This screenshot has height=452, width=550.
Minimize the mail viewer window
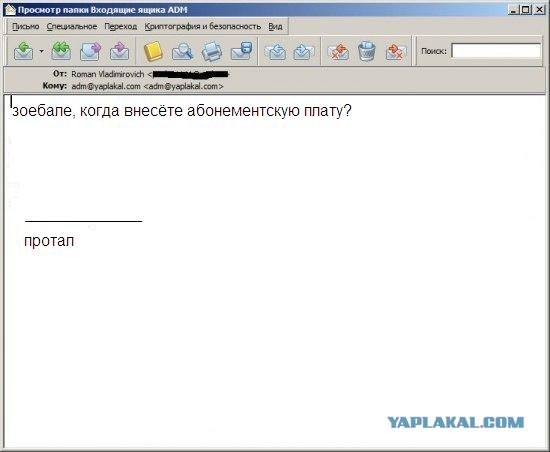514,10
